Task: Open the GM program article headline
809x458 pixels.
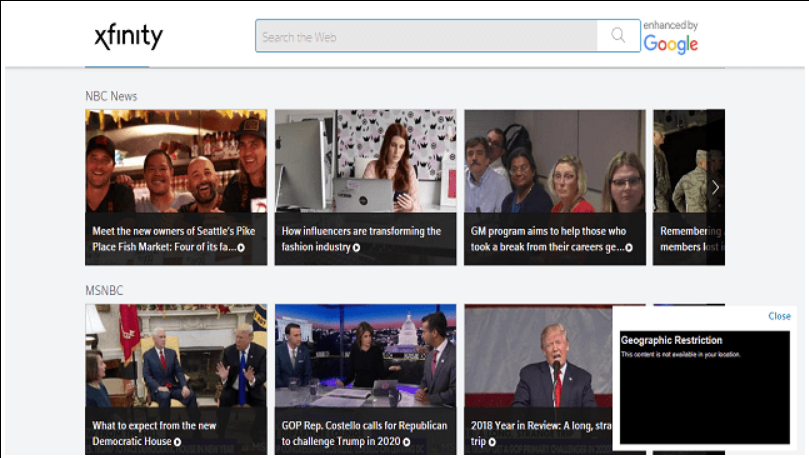Action: 549,238
